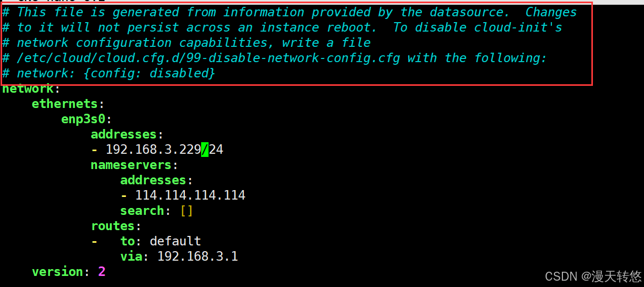Click the word 'default' in routes
Screen dimensions: 644x287
pos(175,242)
